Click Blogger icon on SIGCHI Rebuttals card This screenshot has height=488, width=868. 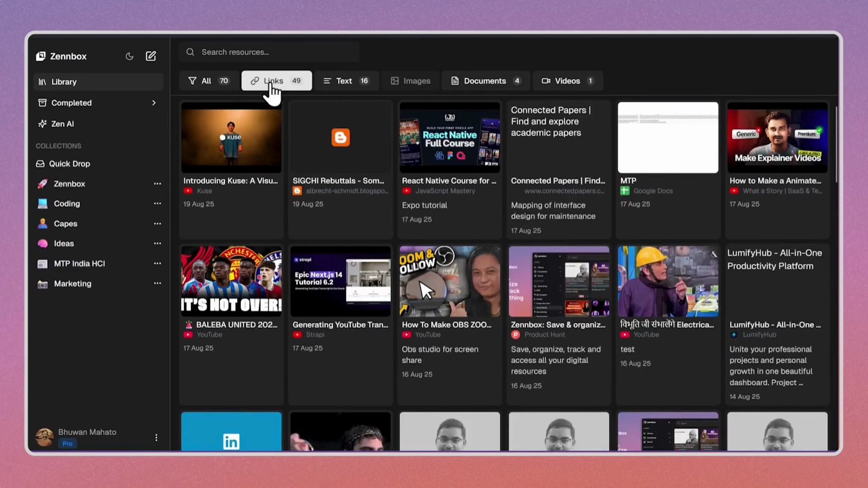(x=340, y=137)
